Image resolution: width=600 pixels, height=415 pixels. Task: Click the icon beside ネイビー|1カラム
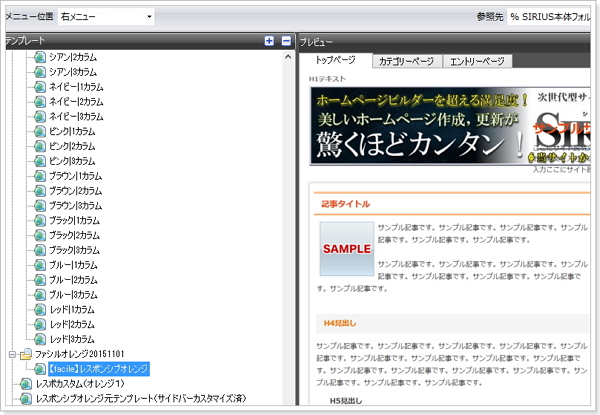(40, 87)
